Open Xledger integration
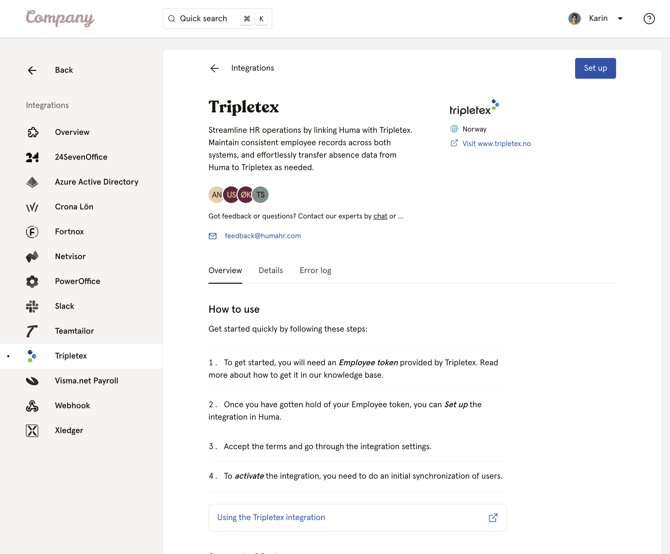 69,430
